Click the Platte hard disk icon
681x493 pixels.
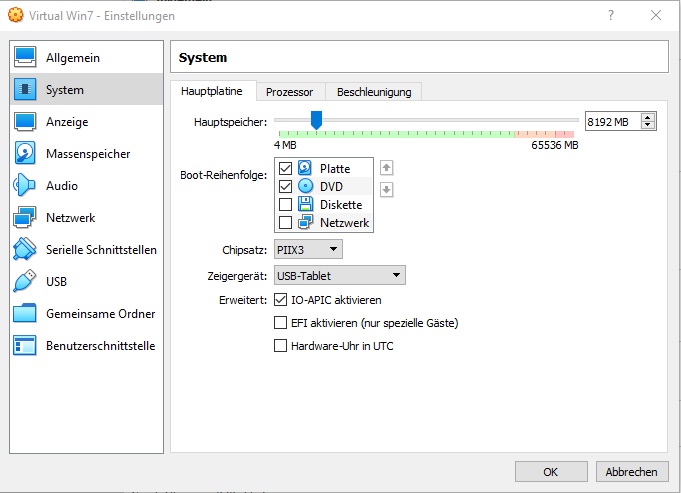click(305, 168)
